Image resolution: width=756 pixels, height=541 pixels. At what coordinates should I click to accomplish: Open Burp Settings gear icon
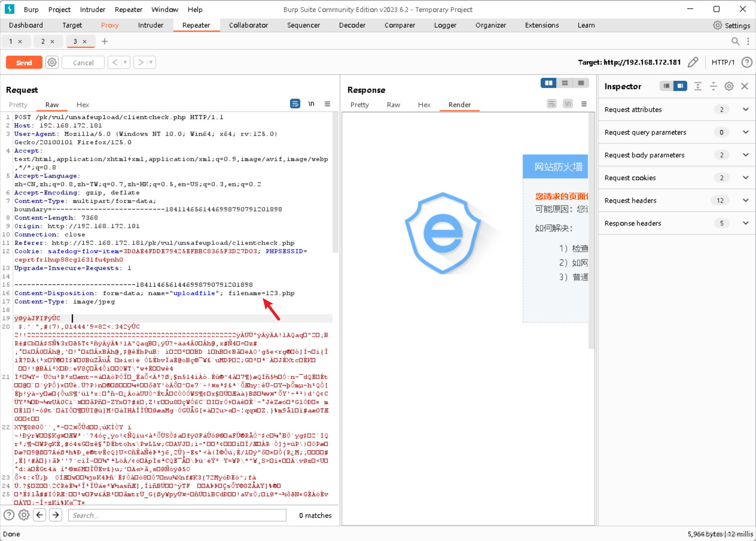pos(717,25)
